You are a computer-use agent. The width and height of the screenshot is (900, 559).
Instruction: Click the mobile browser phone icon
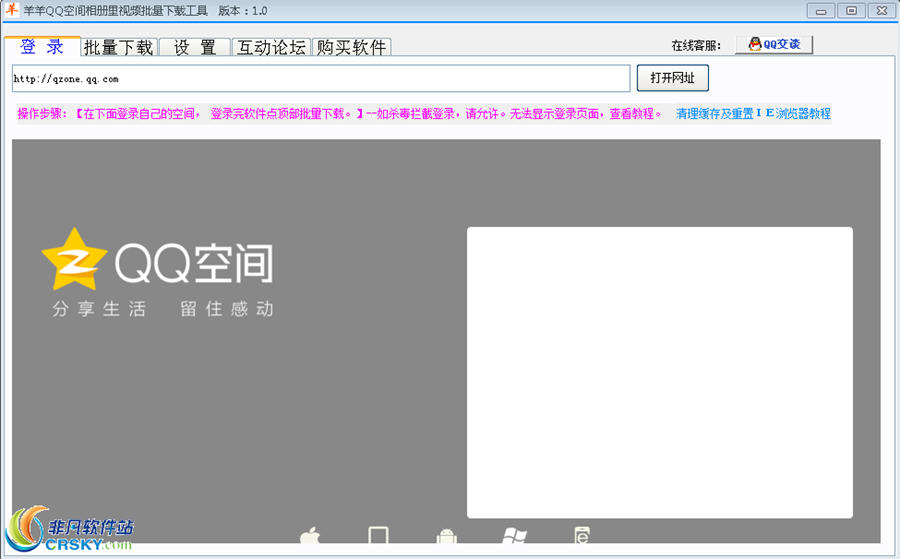coord(581,535)
